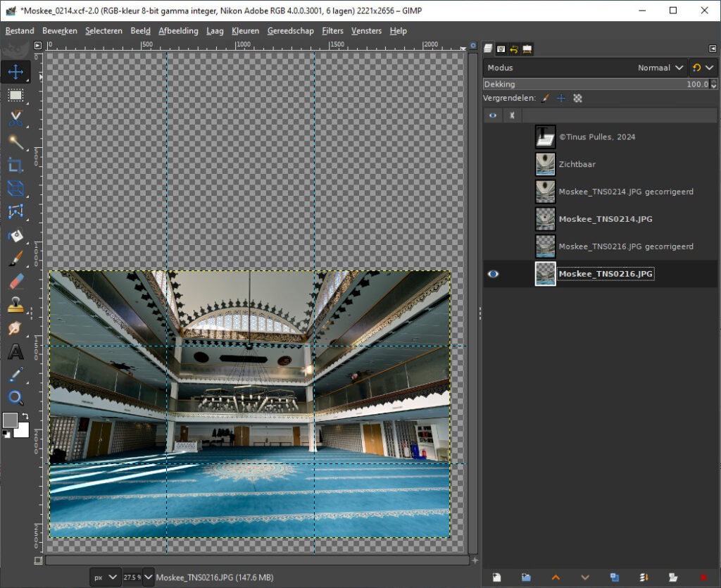Select the ©Tinus Pulles, 2024 text layer
The height and width of the screenshot is (588, 721).
coord(596,137)
